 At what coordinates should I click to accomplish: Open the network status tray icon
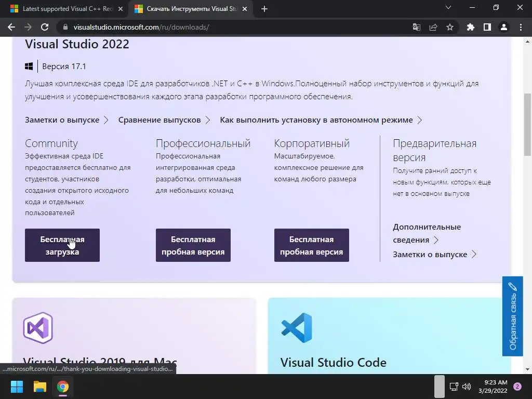pos(454,387)
